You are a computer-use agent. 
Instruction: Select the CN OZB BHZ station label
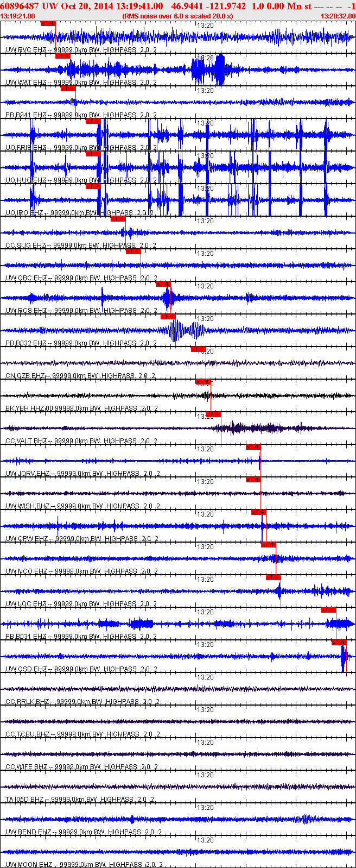coord(80,376)
